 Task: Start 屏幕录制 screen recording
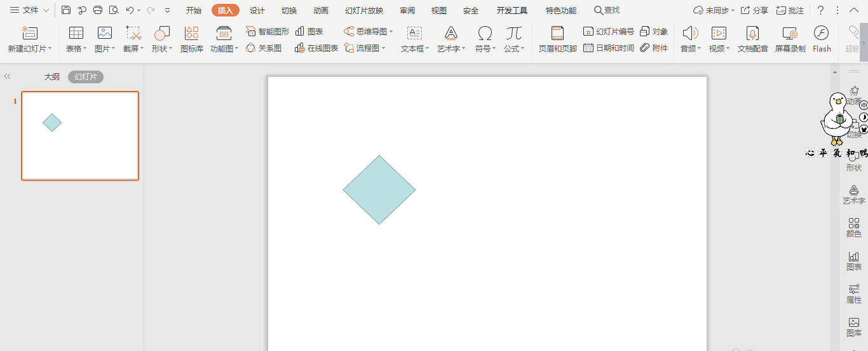[x=790, y=39]
